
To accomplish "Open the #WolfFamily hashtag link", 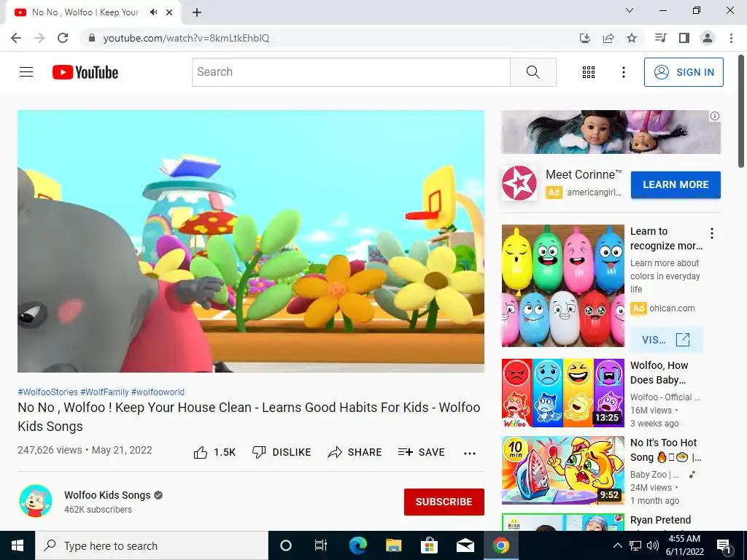I will [104, 392].
